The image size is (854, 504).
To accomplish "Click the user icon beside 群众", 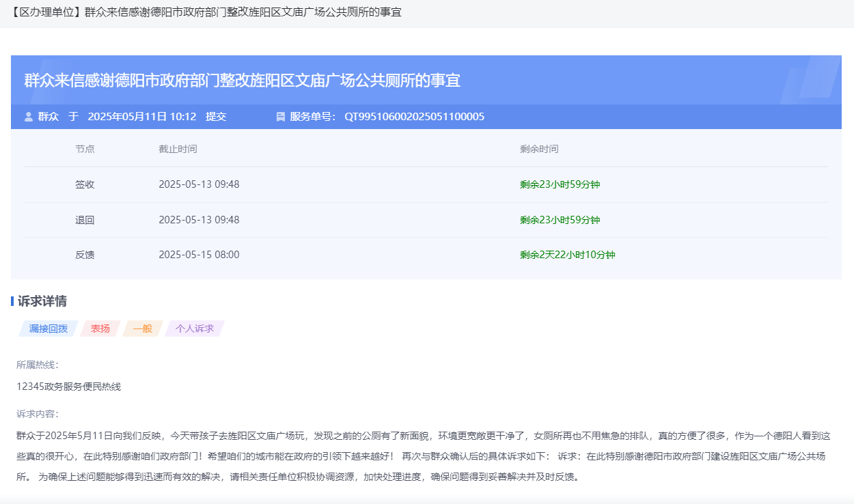I will click(x=29, y=117).
